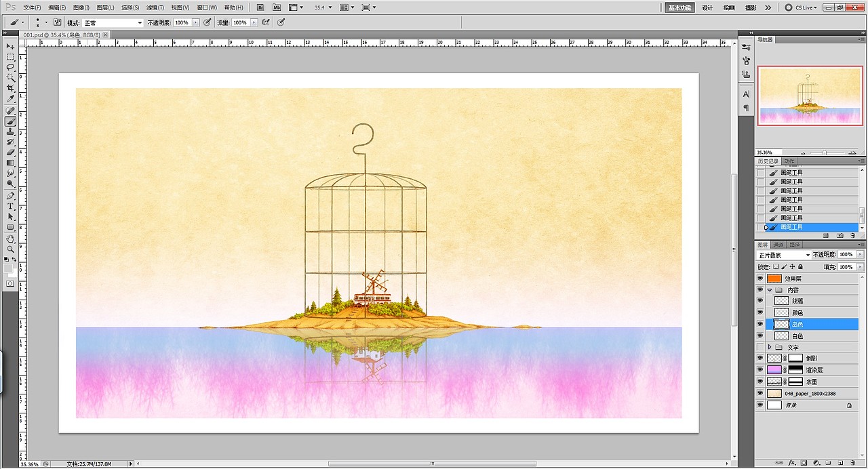Select the Zoom tool
This screenshot has height=469, width=868.
pos(11,249)
